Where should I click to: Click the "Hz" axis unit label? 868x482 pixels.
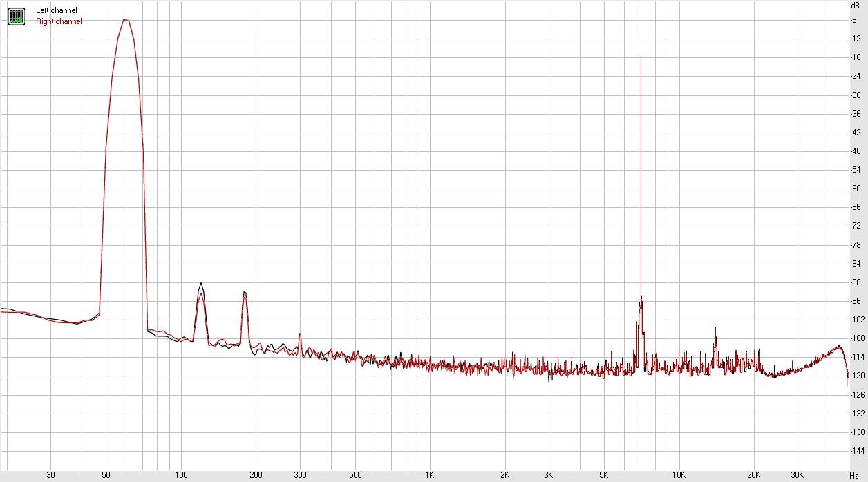pyautogui.click(x=854, y=475)
